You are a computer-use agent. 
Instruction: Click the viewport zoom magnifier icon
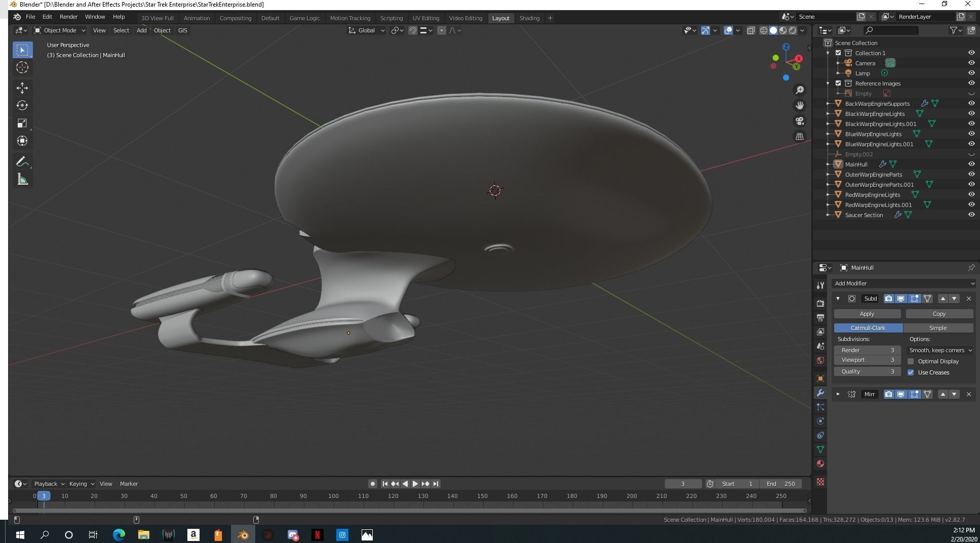pyautogui.click(x=800, y=90)
